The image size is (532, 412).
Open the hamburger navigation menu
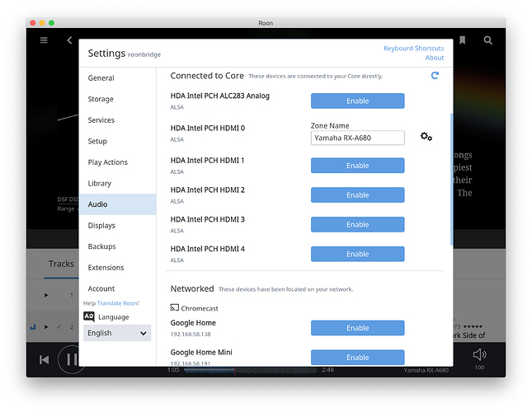(x=44, y=40)
